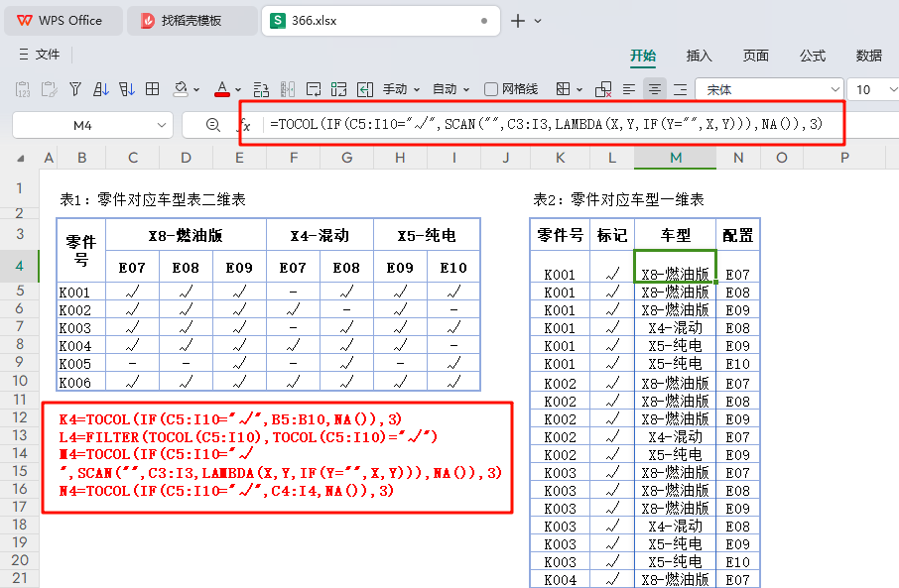Open new tab with plus icon

(518, 21)
